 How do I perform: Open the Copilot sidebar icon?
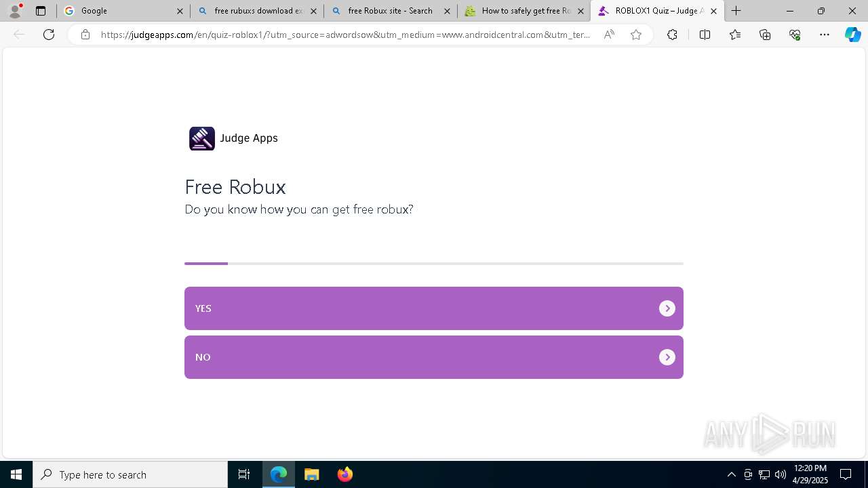click(852, 35)
